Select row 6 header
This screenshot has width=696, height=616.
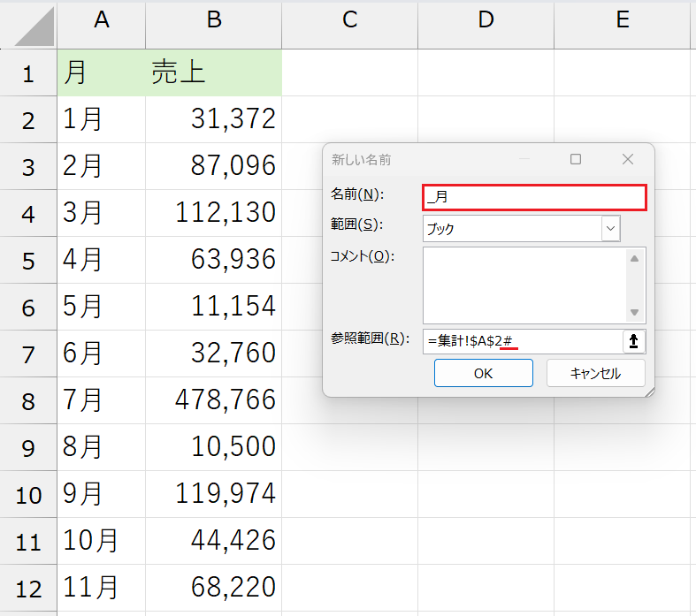28,307
